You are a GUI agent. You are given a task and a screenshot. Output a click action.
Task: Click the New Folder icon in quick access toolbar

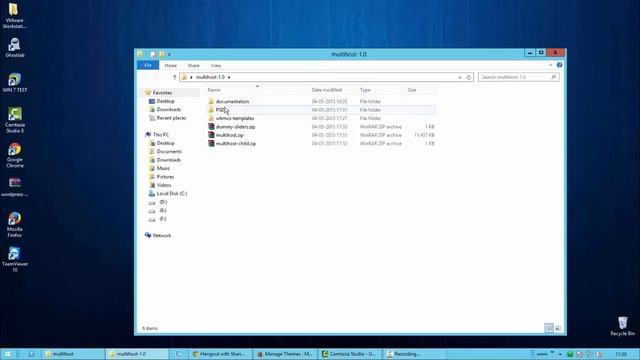click(162, 54)
